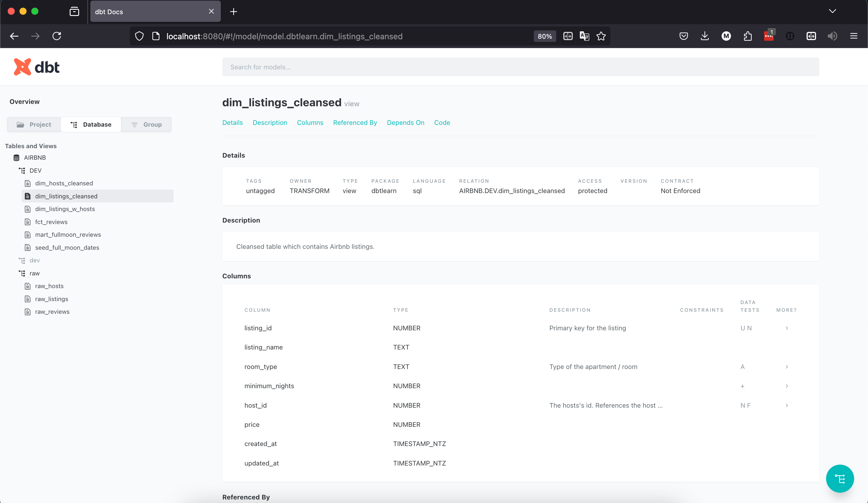Open dim_listings_w_hosts in the tree
Viewport: 868px width, 503px height.
tap(65, 209)
